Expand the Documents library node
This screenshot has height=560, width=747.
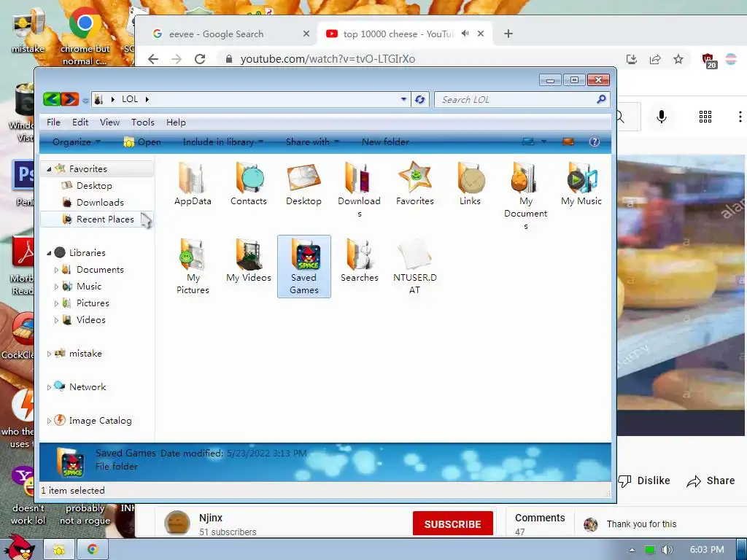point(56,270)
